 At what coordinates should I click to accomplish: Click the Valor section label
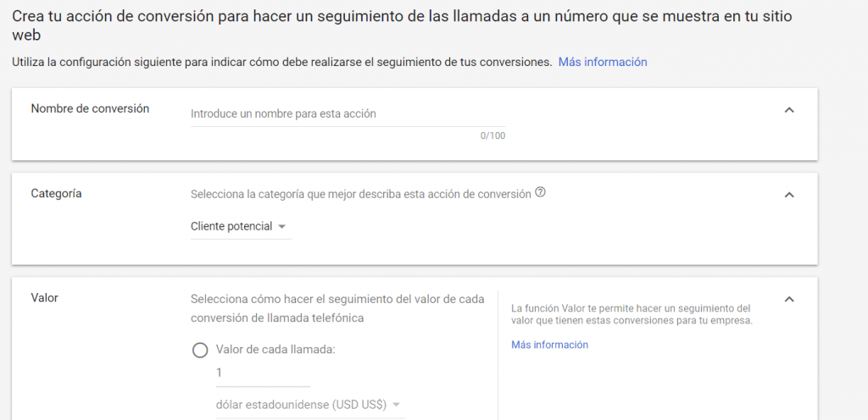[x=44, y=298]
